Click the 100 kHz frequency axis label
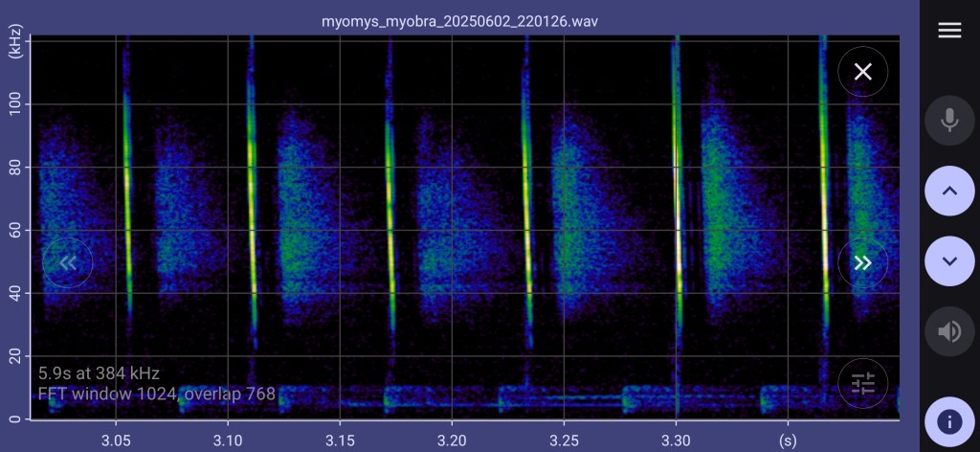980x452 pixels. pyautogui.click(x=16, y=103)
